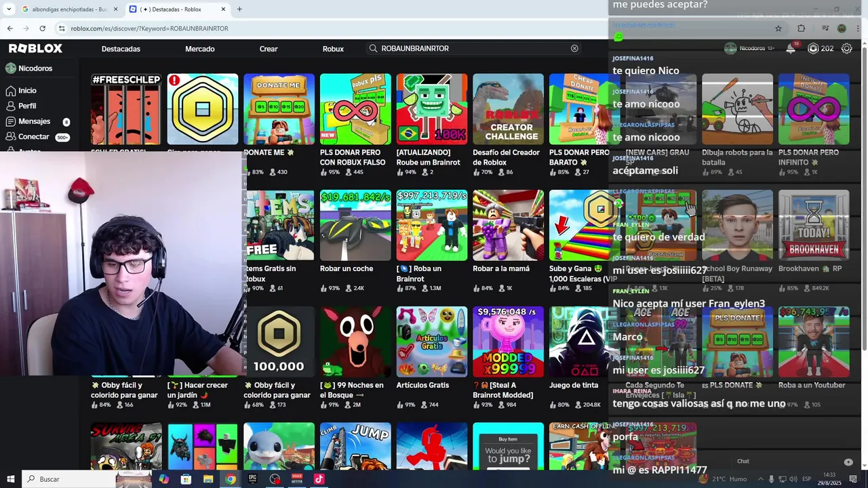The width and height of the screenshot is (868, 488).
Task: Open the Robux balance icon showing 202
Action: [x=813, y=48]
